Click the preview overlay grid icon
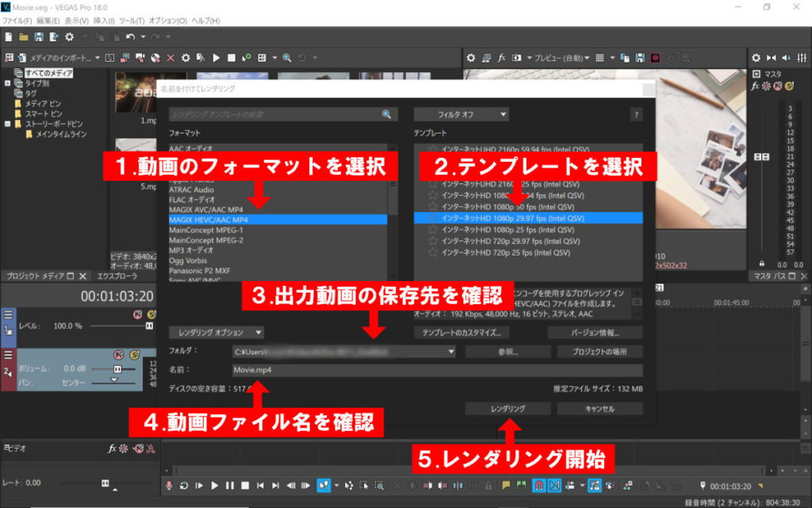Viewport: 812px width, 508px height. pyautogui.click(x=599, y=58)
